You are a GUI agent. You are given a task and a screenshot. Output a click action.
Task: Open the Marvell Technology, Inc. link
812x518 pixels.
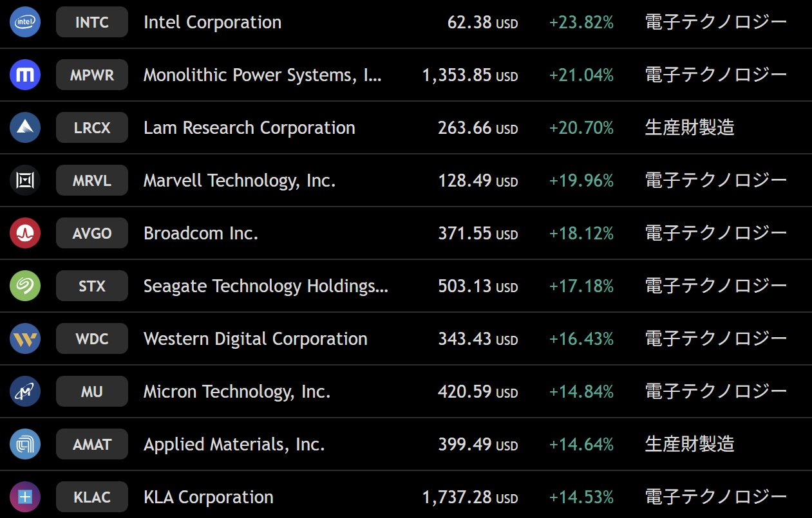pos(240,181)
